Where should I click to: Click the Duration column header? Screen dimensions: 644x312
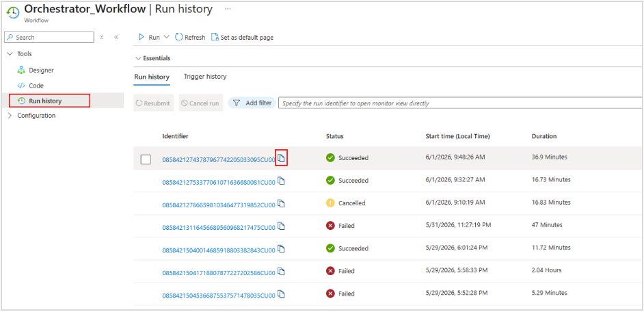tap(544, 136)
